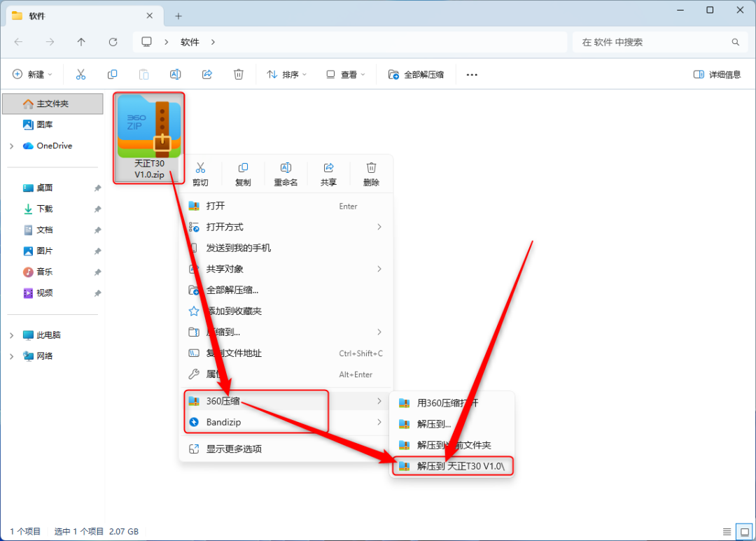Viewport: 756px width, 541px height.
Task: Open the more options ellipsis menu
Action: pyautogui.click(x=472, y=74)
